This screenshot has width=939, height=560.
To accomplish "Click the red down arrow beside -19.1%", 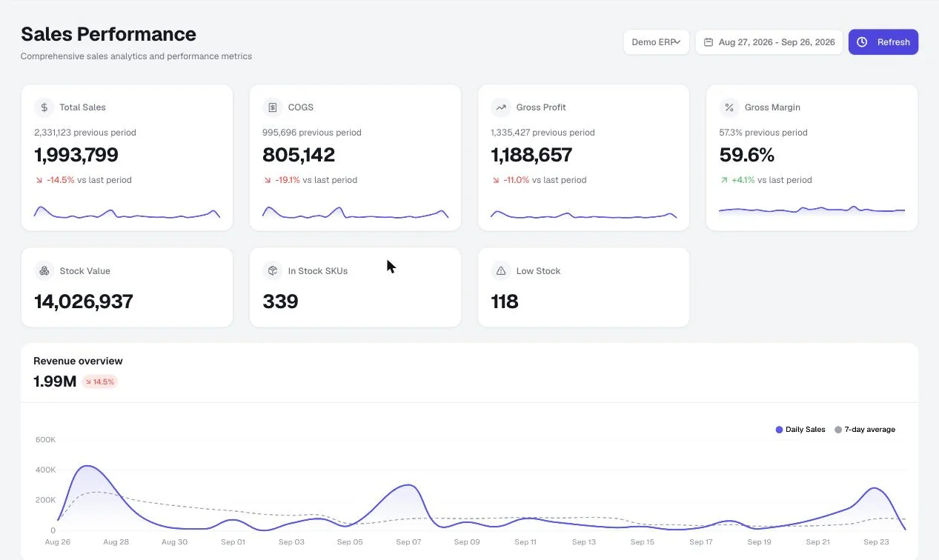I will [267, 180].
